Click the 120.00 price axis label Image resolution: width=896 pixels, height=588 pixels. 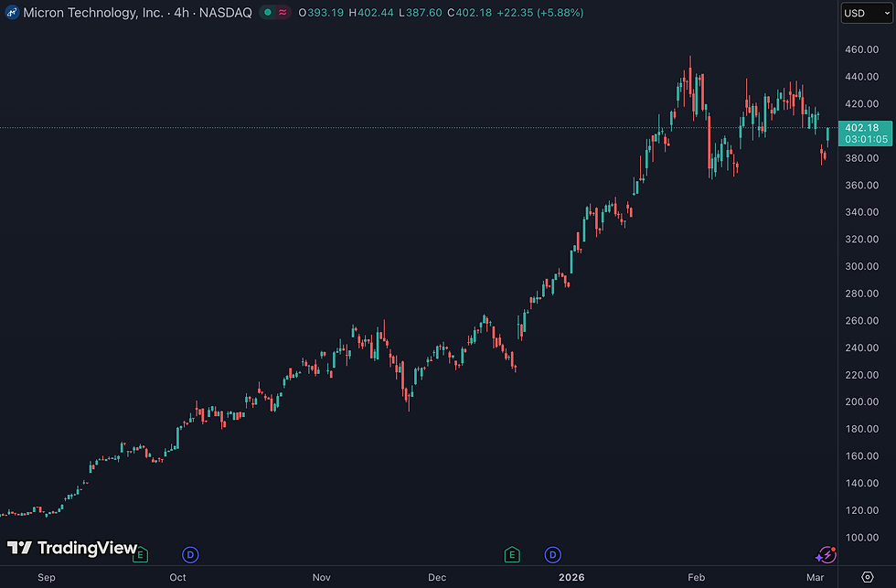pyautogui.click(x=861, y=510)
